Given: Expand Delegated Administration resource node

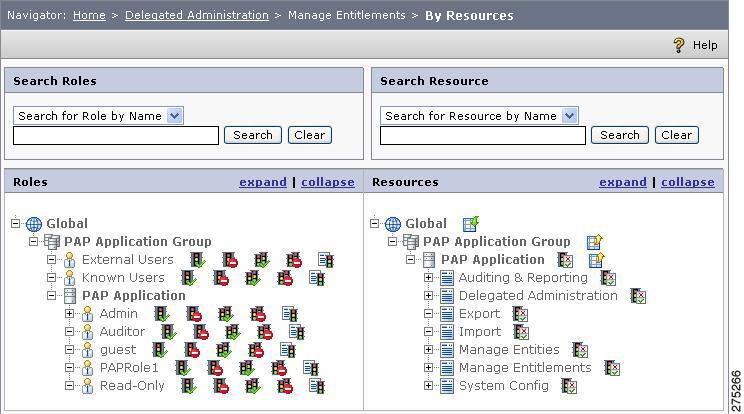Looking at the screenshot, I should [429, 295].
